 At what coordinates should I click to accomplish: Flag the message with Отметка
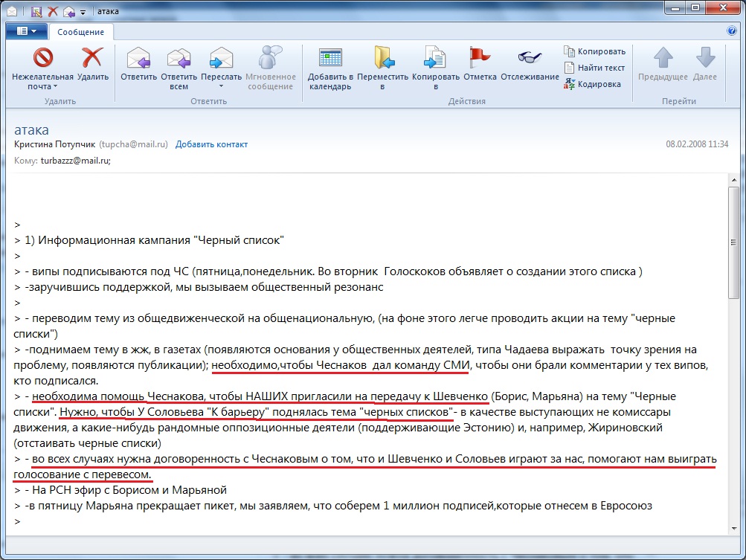(x=480, y=59)
